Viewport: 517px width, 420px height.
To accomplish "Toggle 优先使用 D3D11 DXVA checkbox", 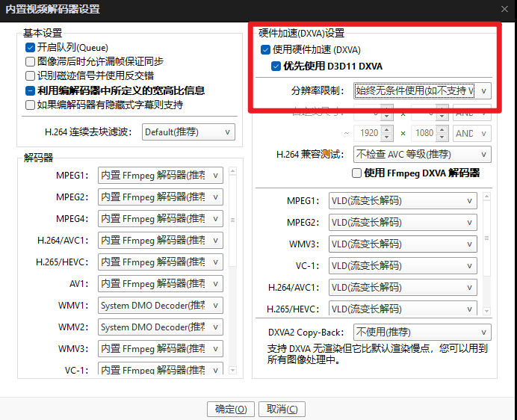I will [276, 67].
